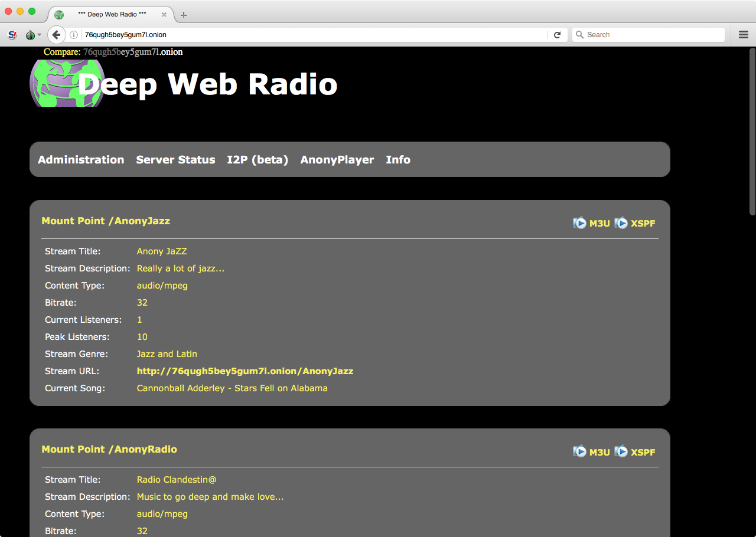
Task: Select Server Status from the navigation bar
Action: pos(175,159)
